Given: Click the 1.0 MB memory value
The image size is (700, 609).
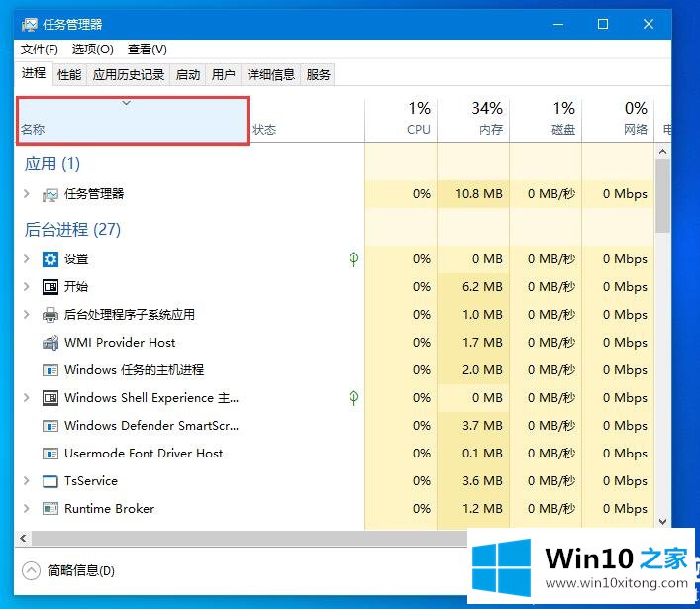Looking at the screenshot, I should (x=482, y=314).
